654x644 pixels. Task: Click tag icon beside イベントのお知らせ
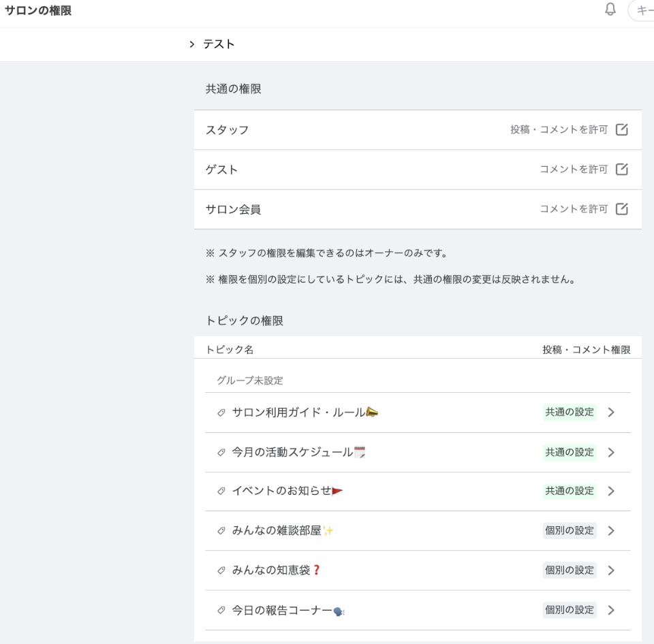tap(221, 491)
